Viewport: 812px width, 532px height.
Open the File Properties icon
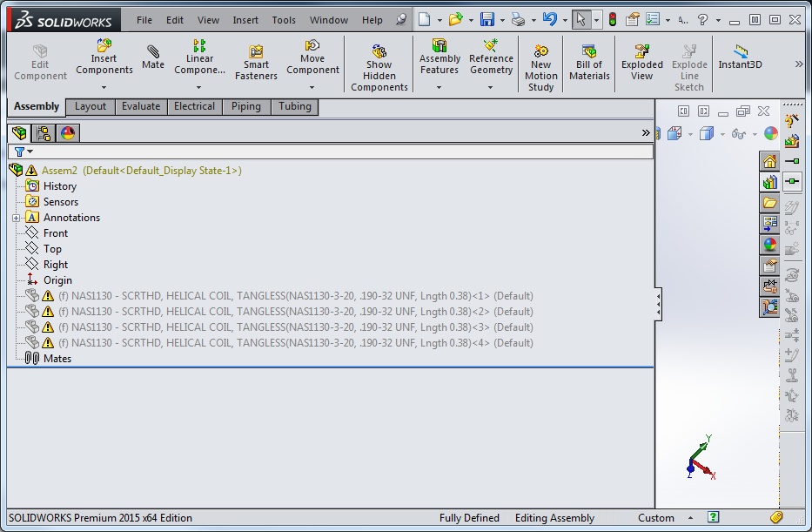pyautogui.click(x=632, y=20)
